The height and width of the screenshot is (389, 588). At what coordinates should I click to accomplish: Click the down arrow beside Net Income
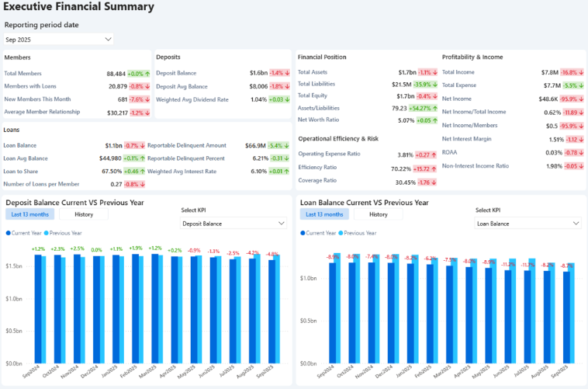click(x=581, y=99)
